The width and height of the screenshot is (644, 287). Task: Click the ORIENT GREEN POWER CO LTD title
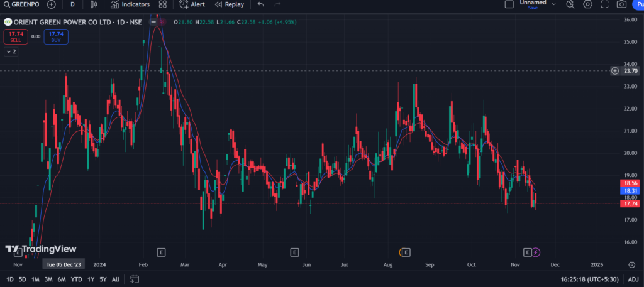point(63,22)
